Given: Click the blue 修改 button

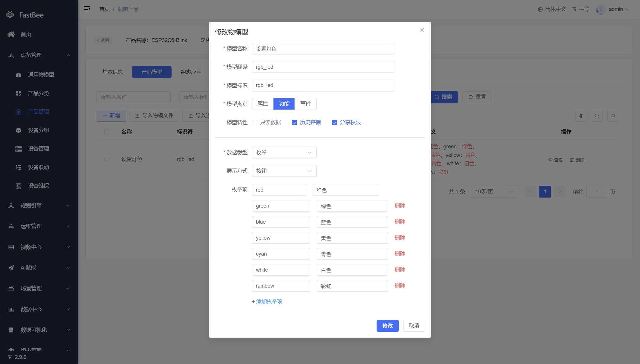Looking at the screenshot, I should click(x=388, y=326).
